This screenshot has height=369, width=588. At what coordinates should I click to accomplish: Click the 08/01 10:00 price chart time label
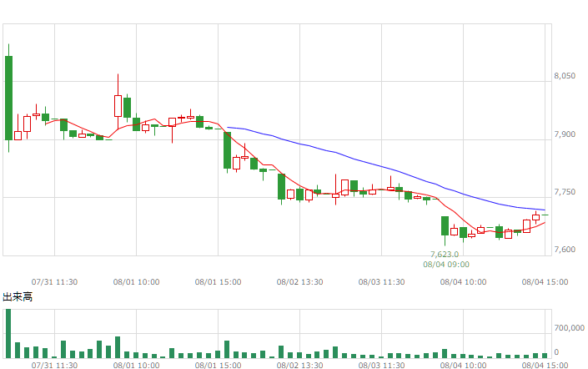coord(136,282)
